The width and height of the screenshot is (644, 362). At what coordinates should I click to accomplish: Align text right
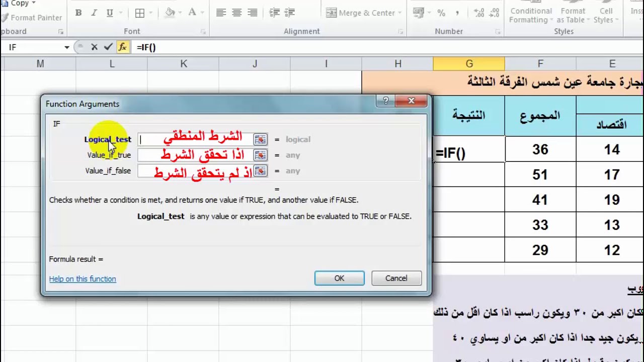pyautogui.click(x=253, y=13)
